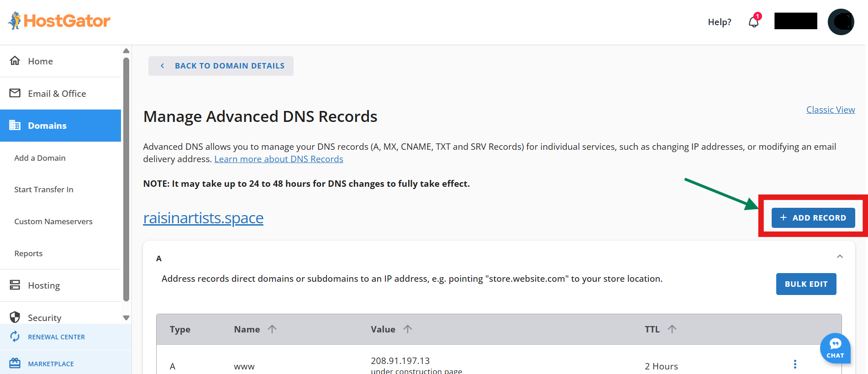Image resolution: width=868 pixels, height=374 pixels.
Task: Collapse the A records section chevron
Action: [840, 257]
